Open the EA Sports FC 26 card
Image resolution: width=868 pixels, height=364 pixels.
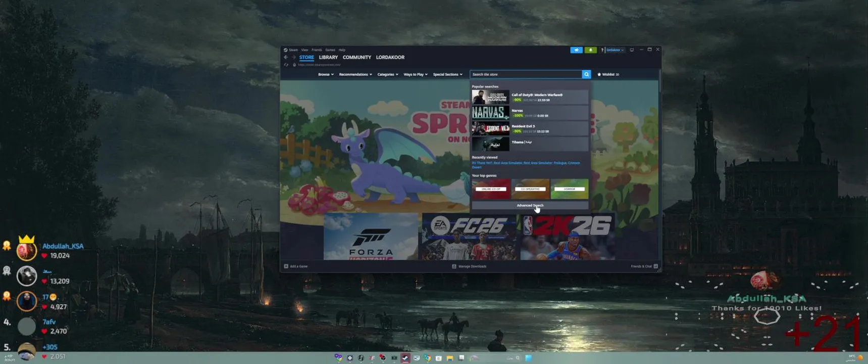(x=469, y=237)
